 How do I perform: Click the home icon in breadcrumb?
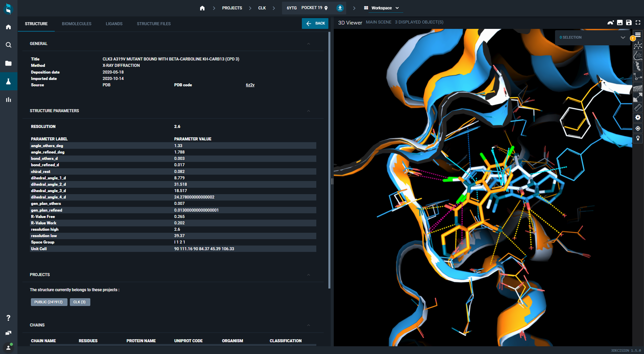202,8
